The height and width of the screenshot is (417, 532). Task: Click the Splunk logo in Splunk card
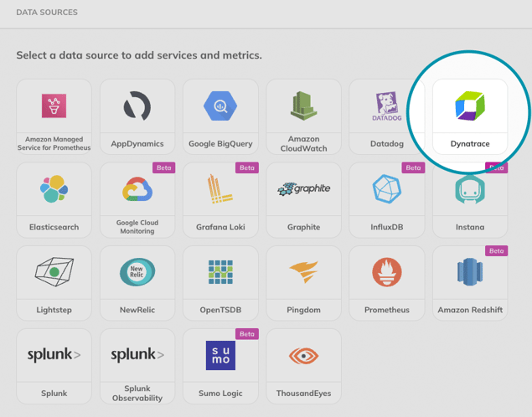(54, 355)
